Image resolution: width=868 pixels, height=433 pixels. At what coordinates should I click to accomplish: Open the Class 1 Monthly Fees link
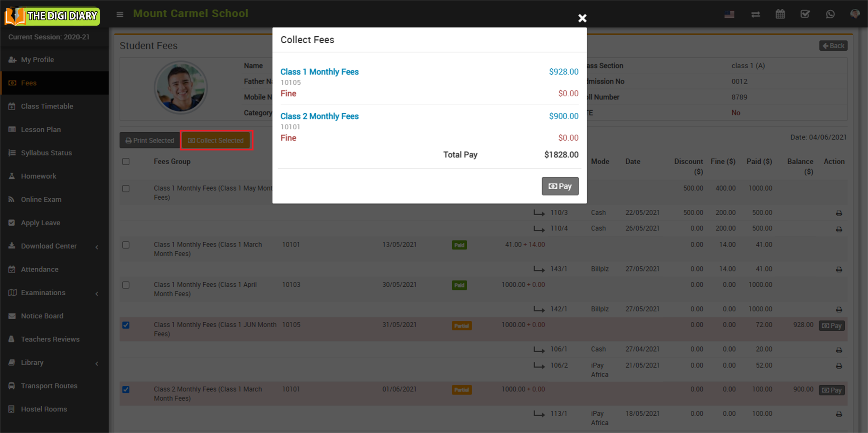pos(319,72)
